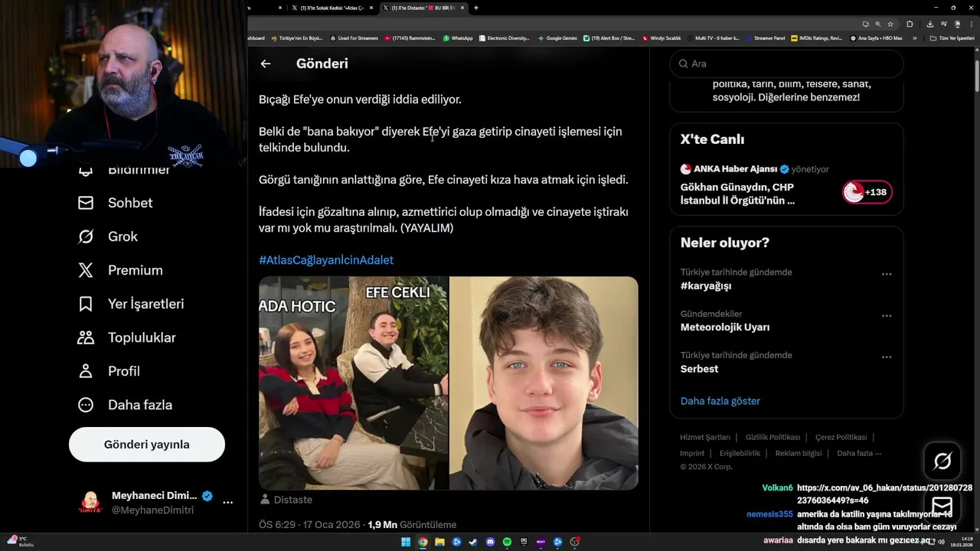The height and width of the screenshot is (551, 980).
Task: Open Premium in the sidebar
Action: click(x=120, y=270)
